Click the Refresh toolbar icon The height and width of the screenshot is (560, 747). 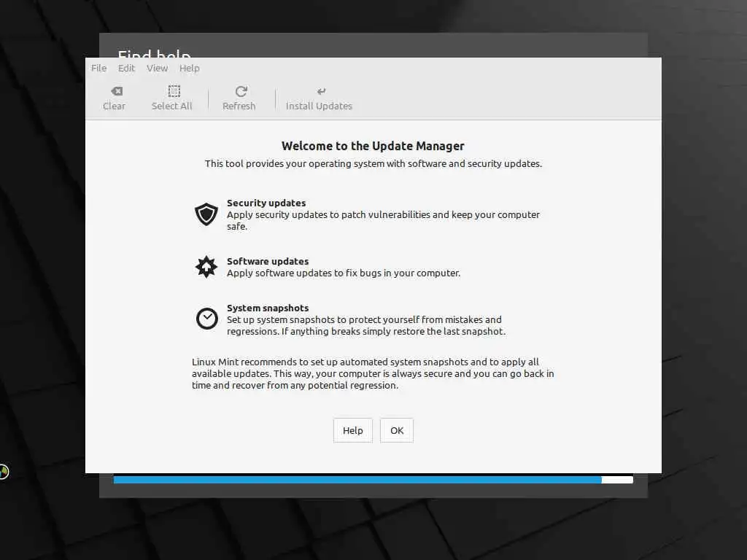point(241,91)
